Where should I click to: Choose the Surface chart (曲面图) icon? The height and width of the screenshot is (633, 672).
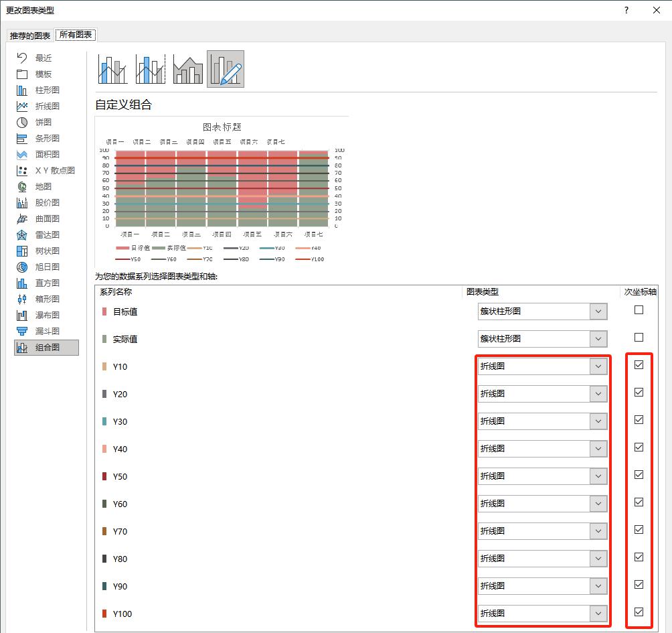click(22, 219)
